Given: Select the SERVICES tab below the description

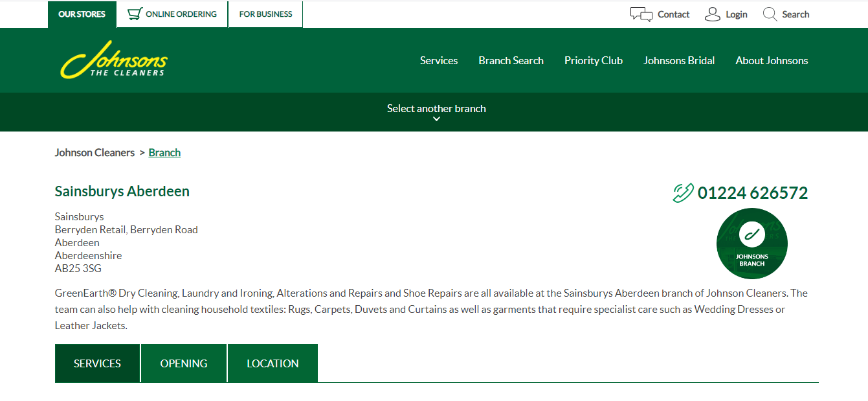Looking at the screenshot, I should tap(97, 363).
